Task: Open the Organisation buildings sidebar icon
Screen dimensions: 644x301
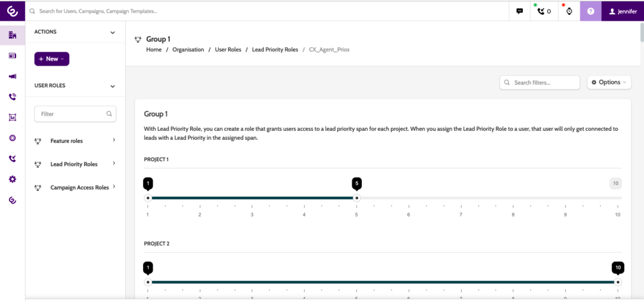Action: tap(12, 35)
